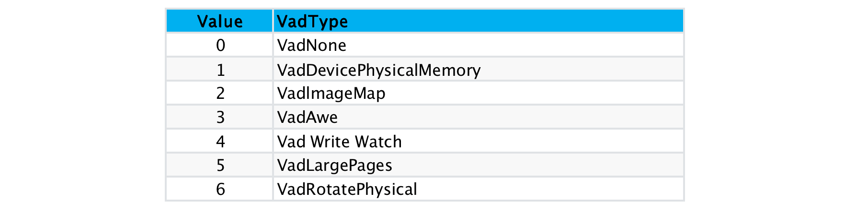Click the Vad Write Watch entry

[339, 142]
